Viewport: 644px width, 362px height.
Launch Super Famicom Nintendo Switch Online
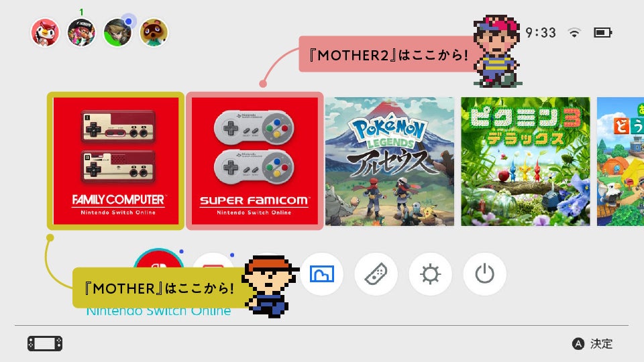[255, 161]
